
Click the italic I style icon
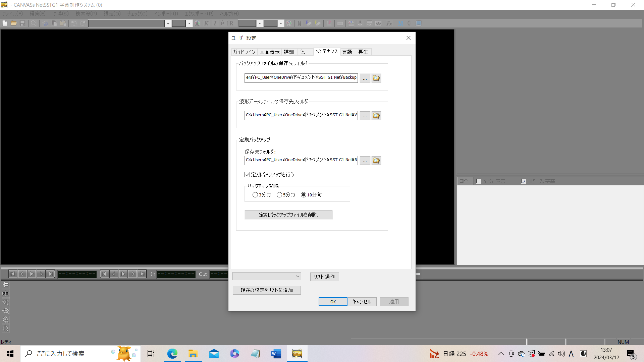tap(215, 23)
